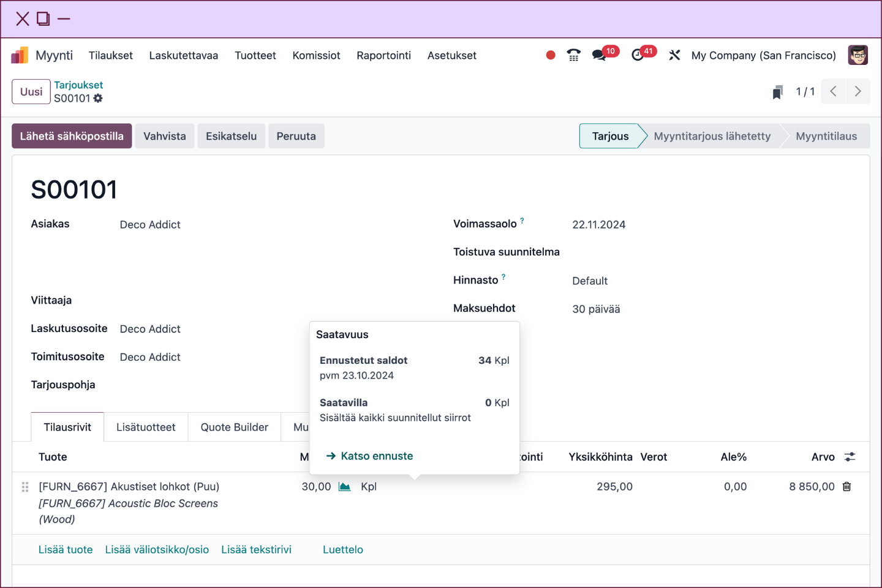Open the debug tools wrench icon

click(x=674, y=56)
